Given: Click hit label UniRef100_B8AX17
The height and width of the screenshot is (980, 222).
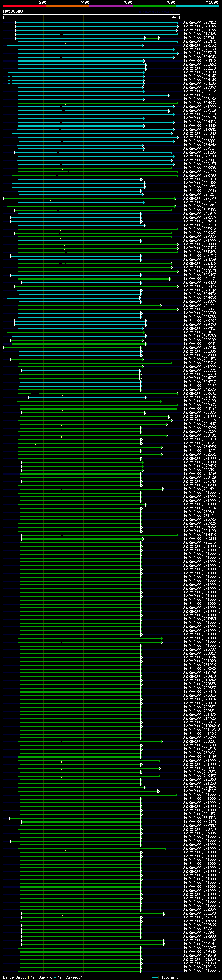Looking at the screenshot, I should [x=199, y=332].
